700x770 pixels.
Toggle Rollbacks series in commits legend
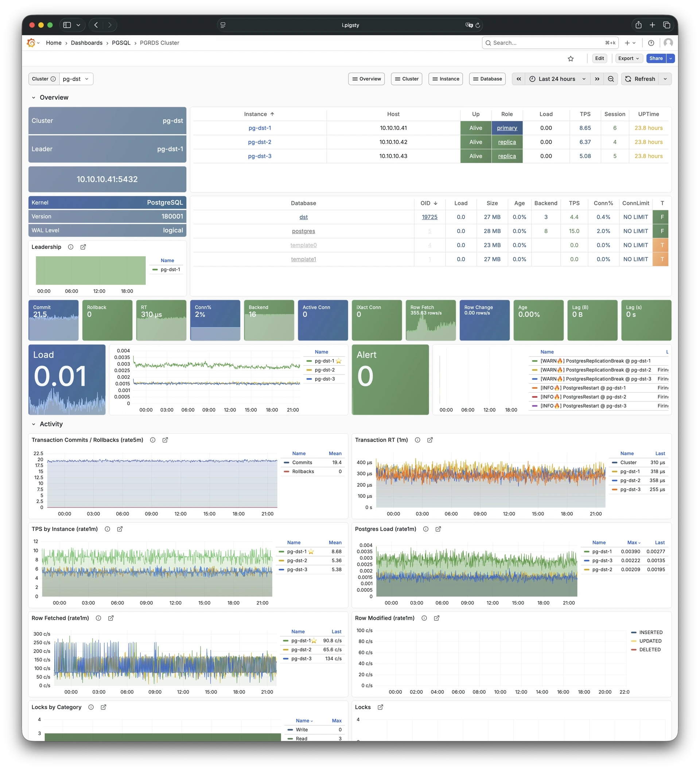[x=303, y=471]
